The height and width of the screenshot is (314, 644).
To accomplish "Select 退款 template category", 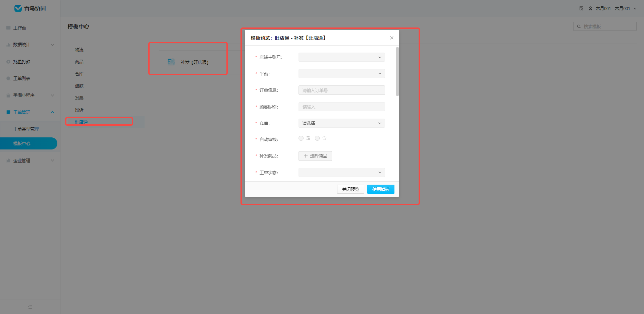I will point(79,86).
